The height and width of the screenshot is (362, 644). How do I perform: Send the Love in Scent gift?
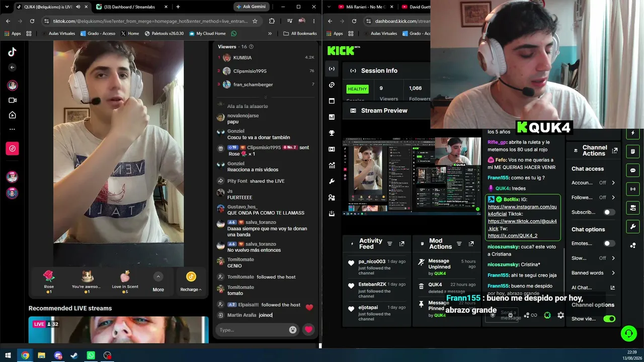(125, 281)
